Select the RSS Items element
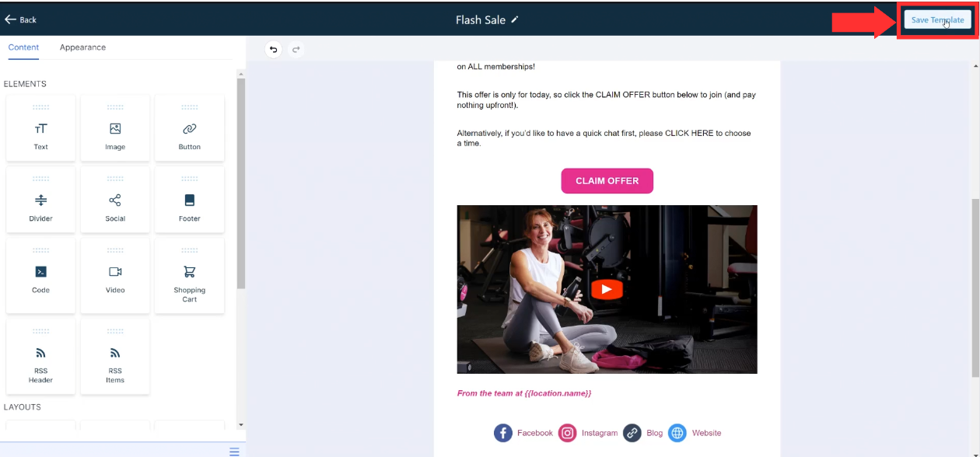 tap(115, 357)
